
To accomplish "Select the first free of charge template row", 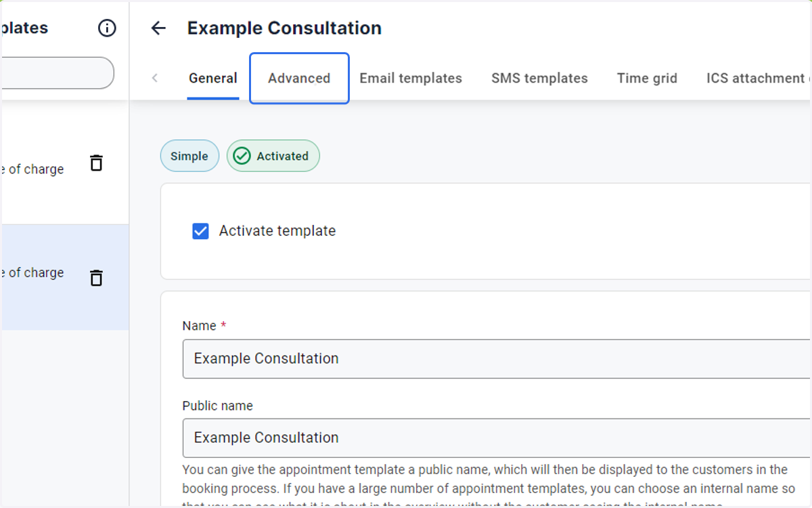I will pyautogui.click(x=65, y=163).
